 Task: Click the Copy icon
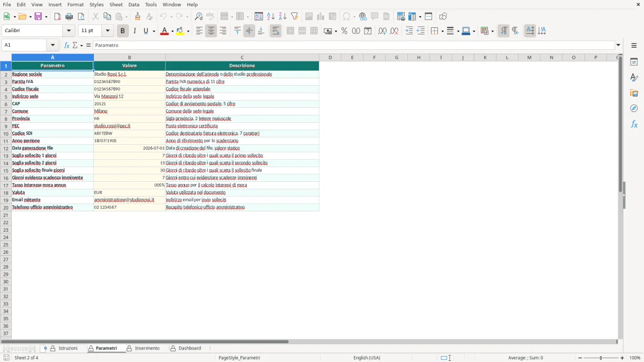(107, 17)
